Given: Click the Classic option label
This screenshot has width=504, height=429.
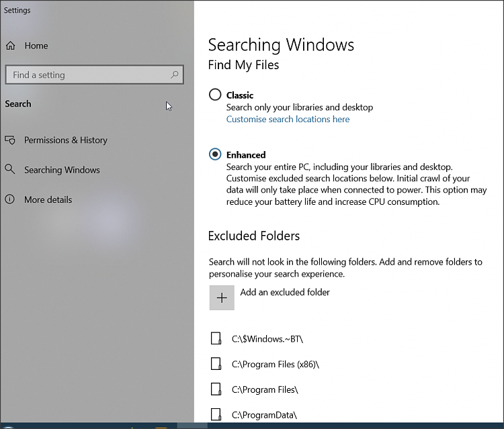Looking at the screenshot, I should coord(240,95).
